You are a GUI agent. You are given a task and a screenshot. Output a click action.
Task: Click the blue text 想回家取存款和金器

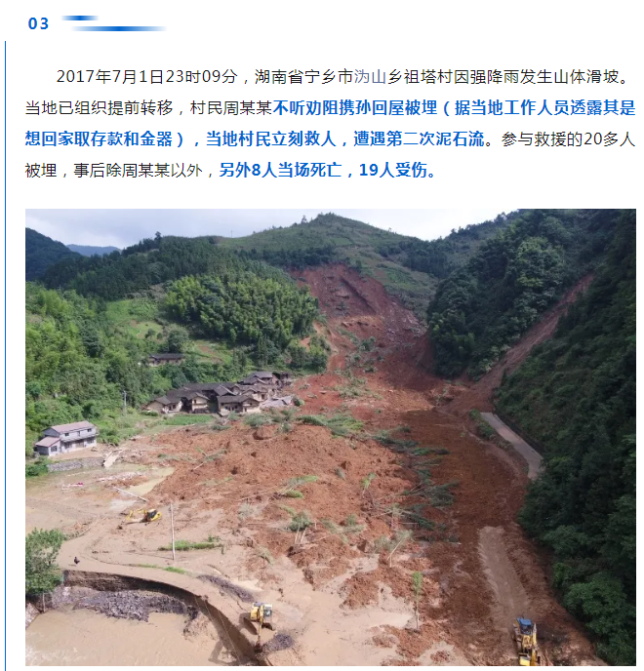click(x=99, y=139)
